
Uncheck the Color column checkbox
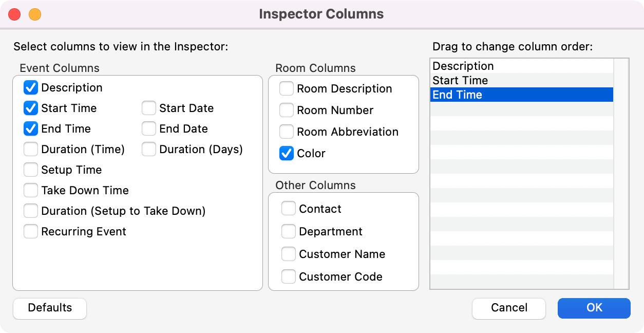click(287, 154)
